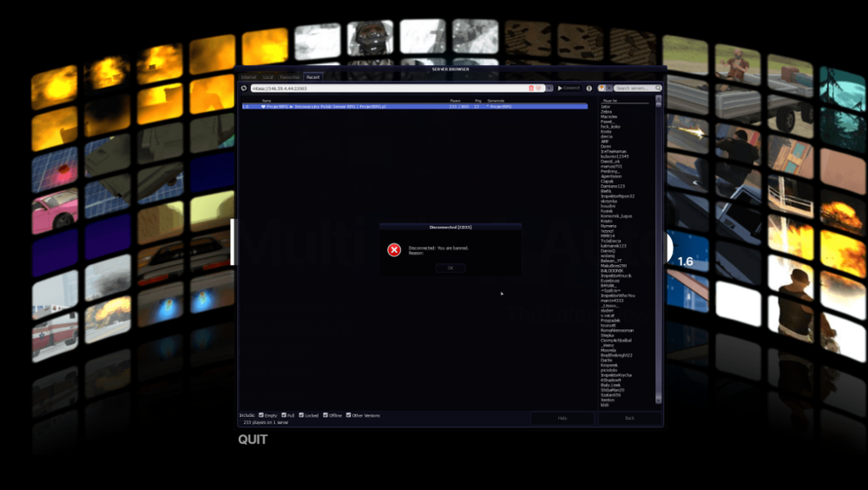Switch to the Internet tab
Screen dimensions: 868x490
(248, 77)
